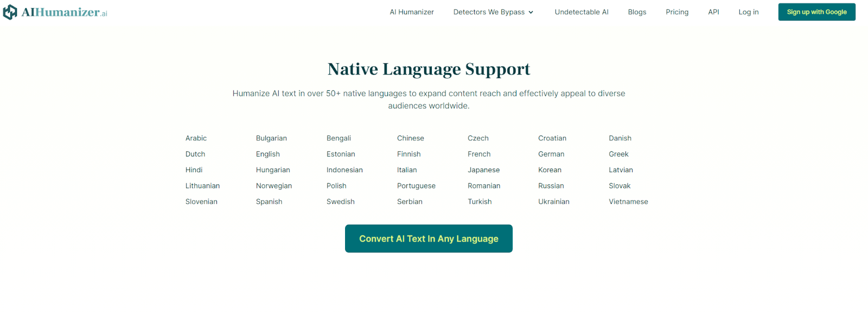Click the Log in link

point(749,12)
